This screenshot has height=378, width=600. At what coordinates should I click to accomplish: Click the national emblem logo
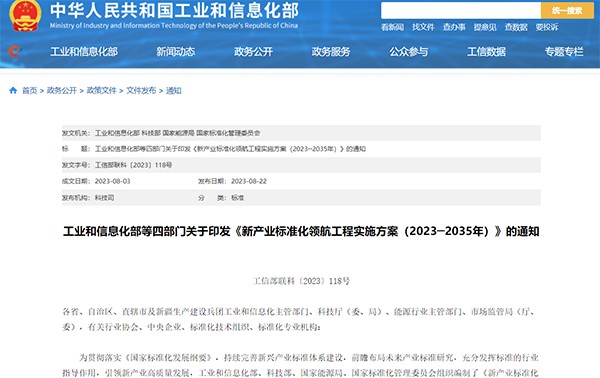coord(25,15)
